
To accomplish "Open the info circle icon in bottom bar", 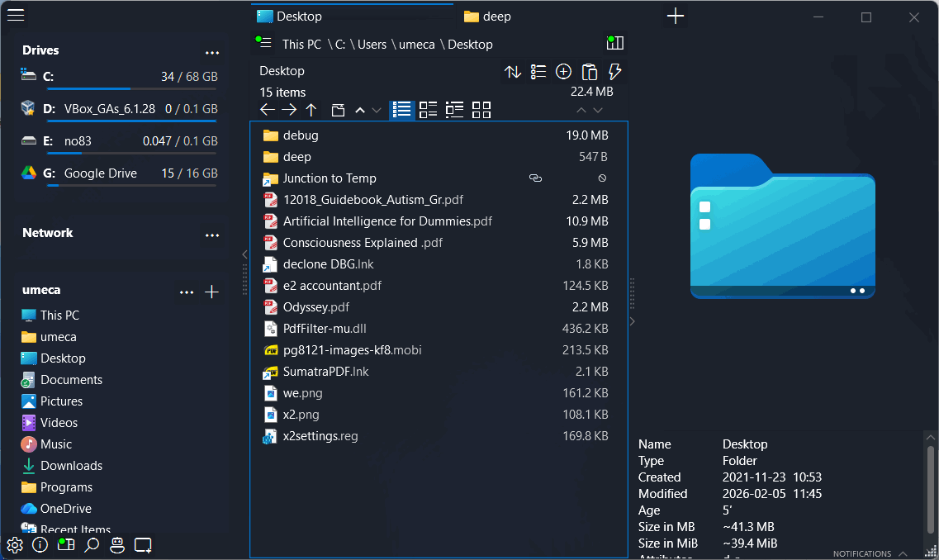I will click(x=40, y=545).
